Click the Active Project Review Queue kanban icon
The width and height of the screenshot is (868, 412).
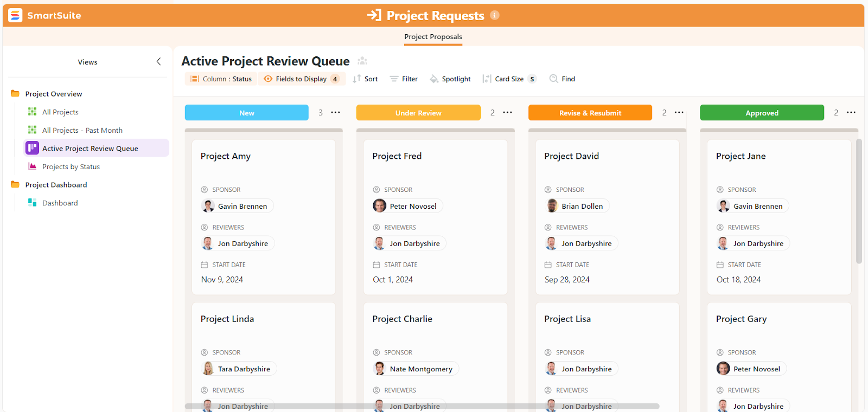point(33,148)
